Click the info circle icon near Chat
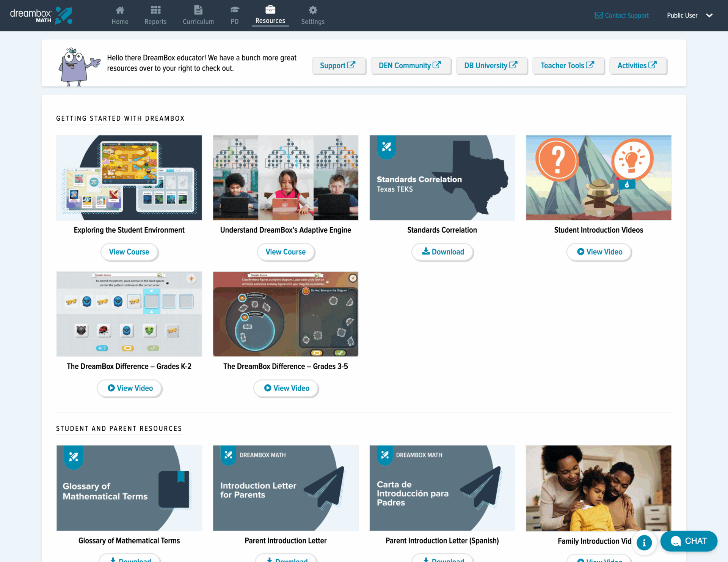This screenshot has width=728, height=562. [x=644, y=543]
